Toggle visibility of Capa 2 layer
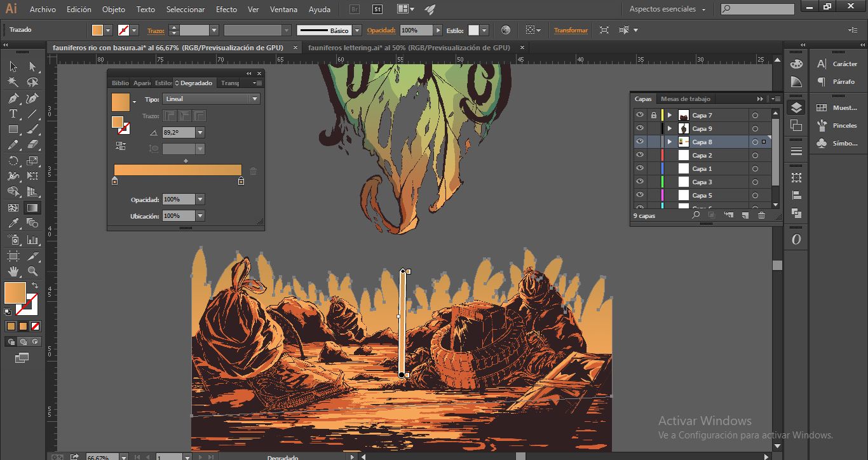Viewport: 868px width, 460px height. tap(640, 155)
